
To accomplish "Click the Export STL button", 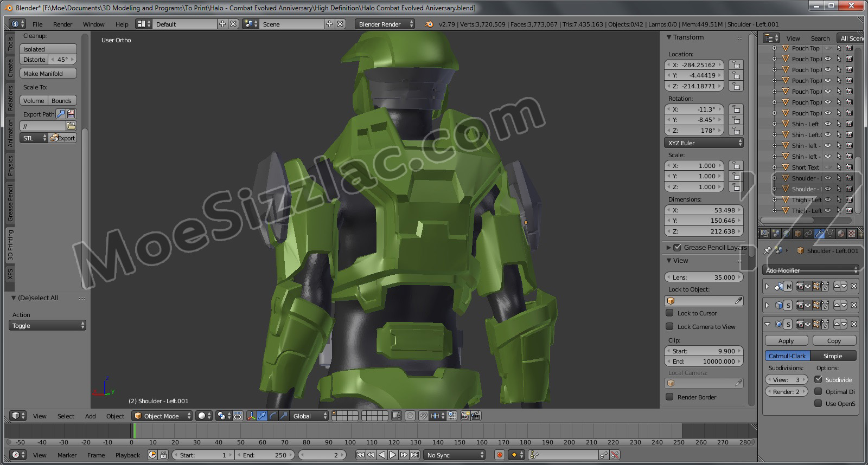I will (62, 138).
